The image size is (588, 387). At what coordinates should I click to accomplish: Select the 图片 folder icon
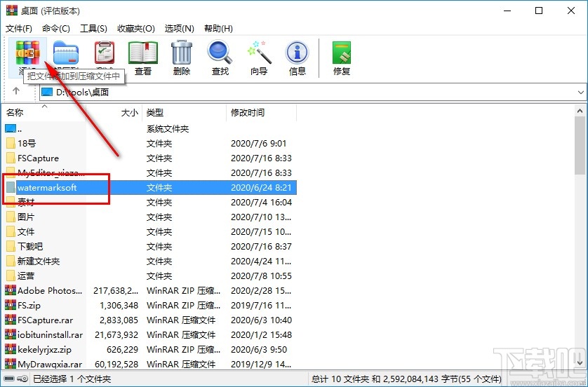click(x=11, y=217)
